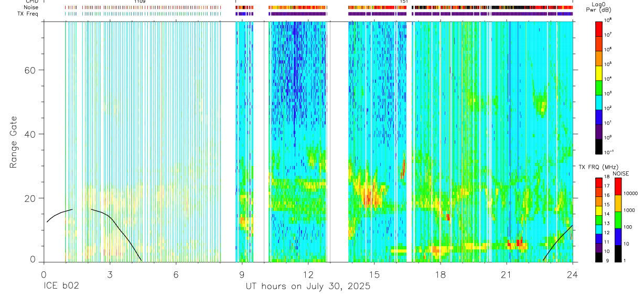Select the blue segment of the NOISE colorbar

[x=617, y=236]
